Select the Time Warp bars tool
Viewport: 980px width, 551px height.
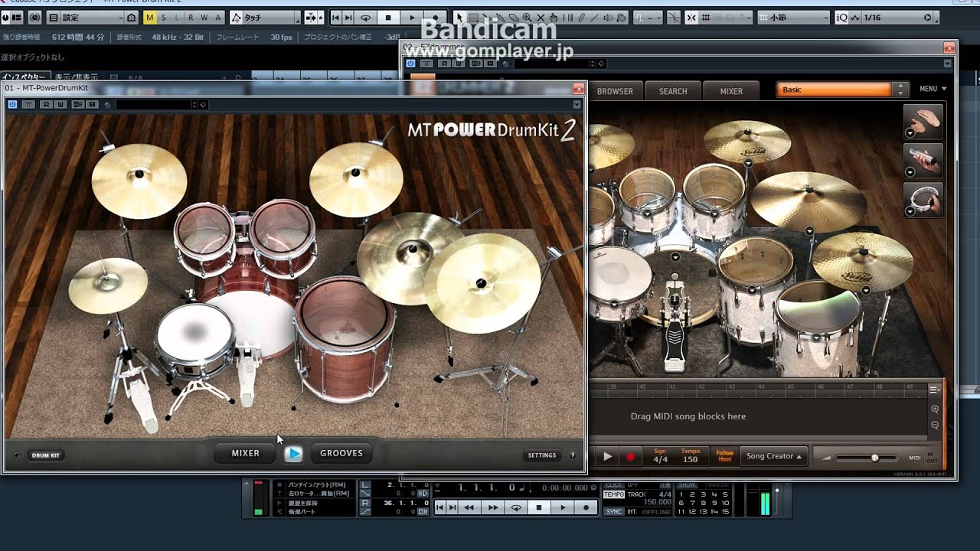pyautogui.click(x=568, y=17)
